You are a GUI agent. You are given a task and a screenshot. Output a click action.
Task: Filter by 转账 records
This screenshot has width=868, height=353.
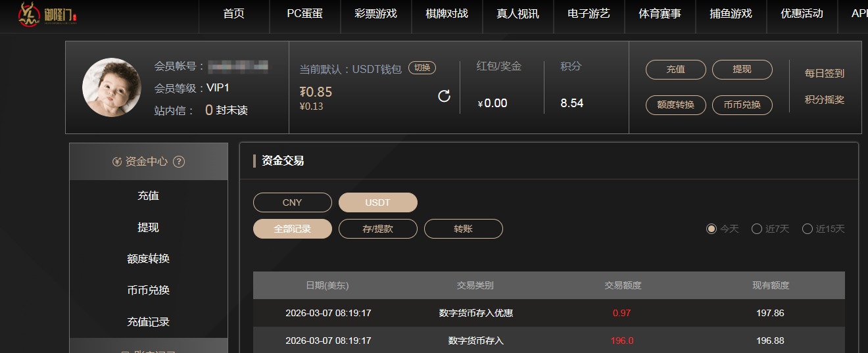(x=464, y=229)
